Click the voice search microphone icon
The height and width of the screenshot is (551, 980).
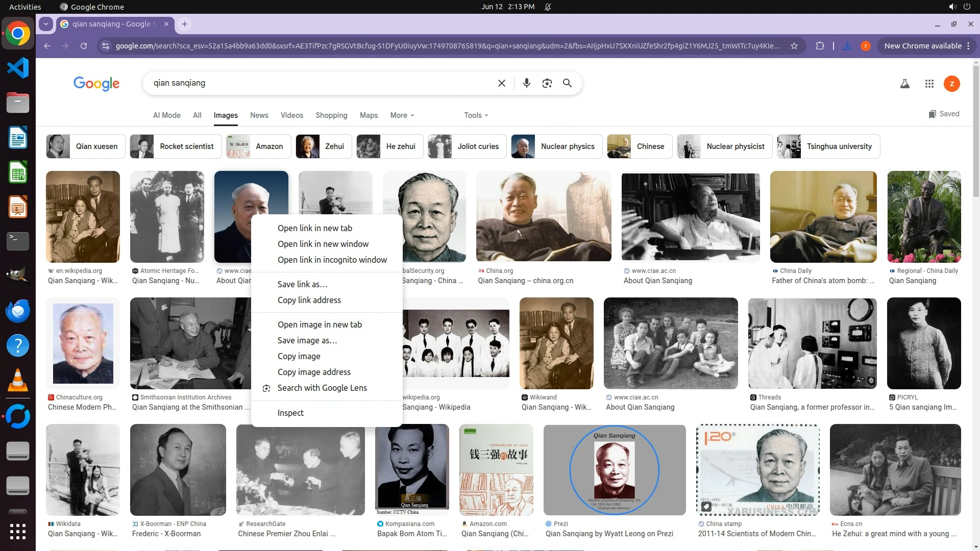coord(526,83)
